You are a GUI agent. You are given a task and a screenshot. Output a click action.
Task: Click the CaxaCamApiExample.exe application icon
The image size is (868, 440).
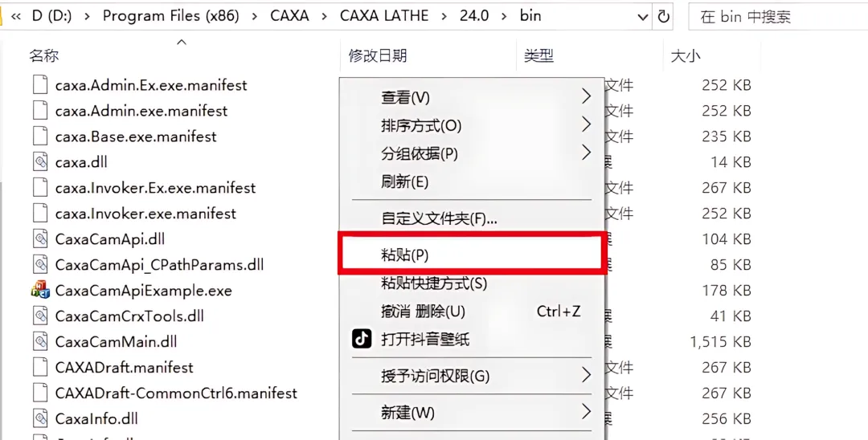click(x=40, y=291)
